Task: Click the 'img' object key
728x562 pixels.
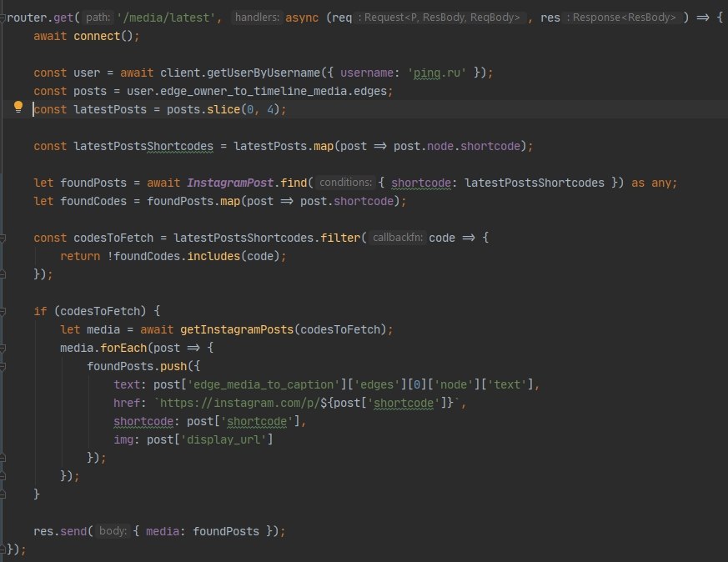Action: pyautogui.click(x=123, y=440)
